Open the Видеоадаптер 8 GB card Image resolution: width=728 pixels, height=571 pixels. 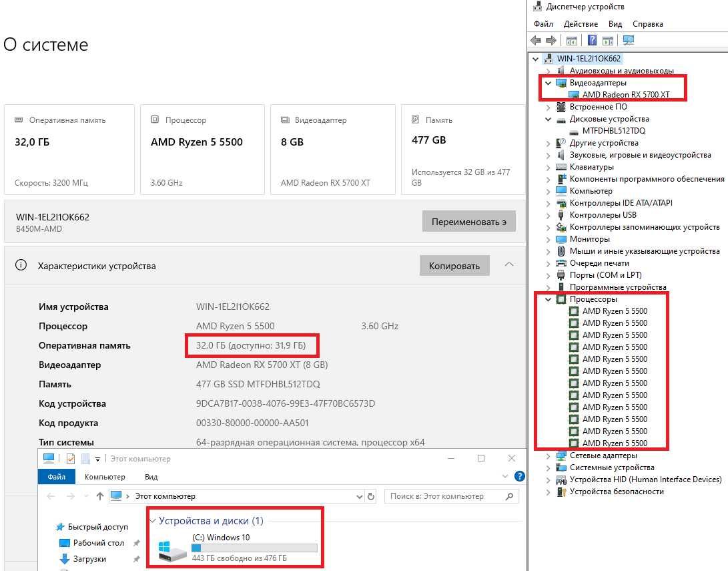(333, 150)
